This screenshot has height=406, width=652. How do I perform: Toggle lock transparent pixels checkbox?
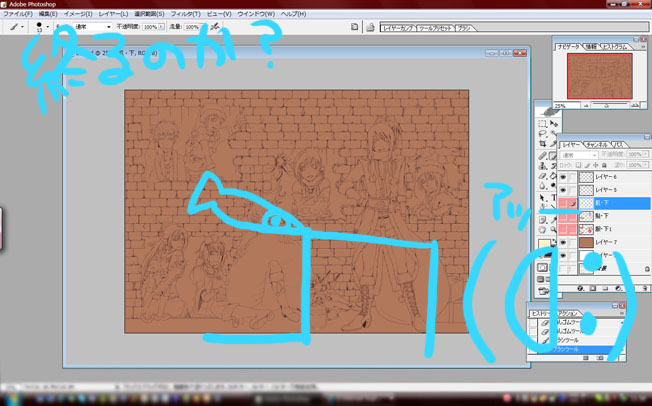[579, 165]
